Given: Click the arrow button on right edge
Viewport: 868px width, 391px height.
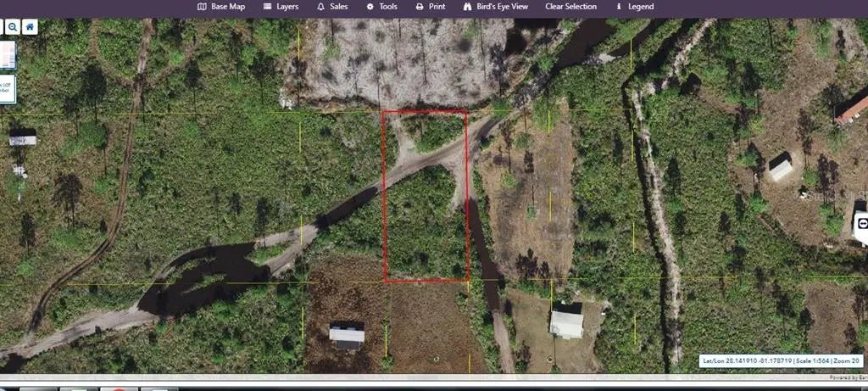Looking at the screenshot, I should [862, 223].
